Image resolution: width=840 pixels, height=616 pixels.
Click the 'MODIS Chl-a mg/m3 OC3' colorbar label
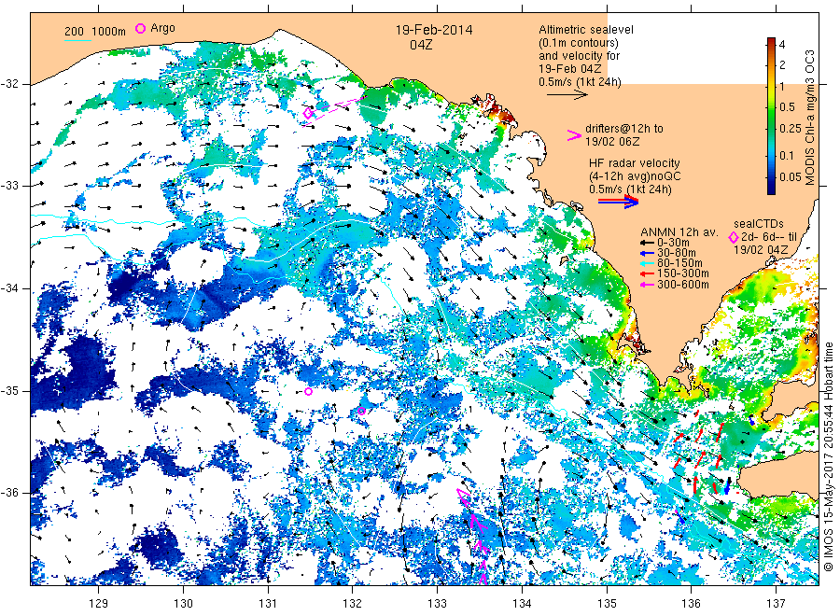tap(810, 118)
